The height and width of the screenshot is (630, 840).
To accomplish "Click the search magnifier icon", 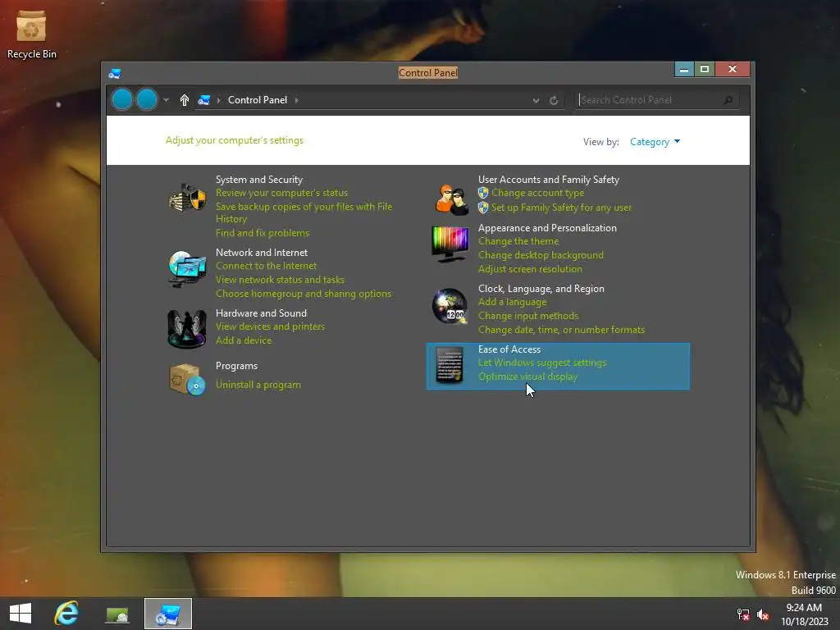I will pos(728,100).
